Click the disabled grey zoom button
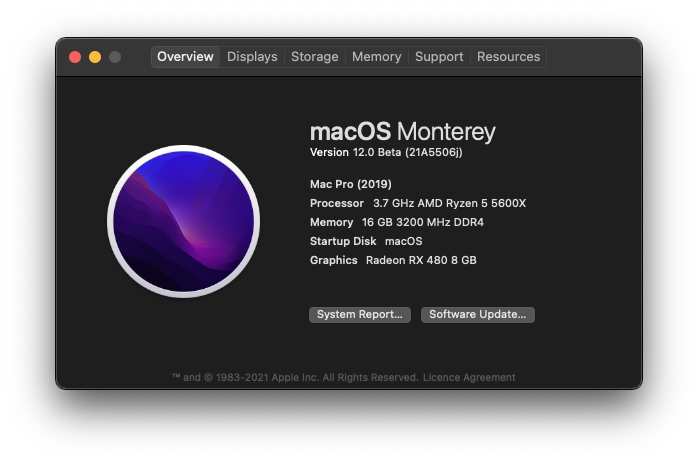 pos(115,57)
